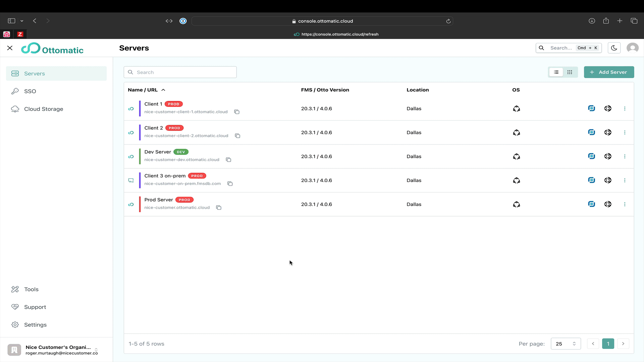This screenshot has width=644, height=362.
Task: Click the Ottomatic logo
Action: point(52,49)
